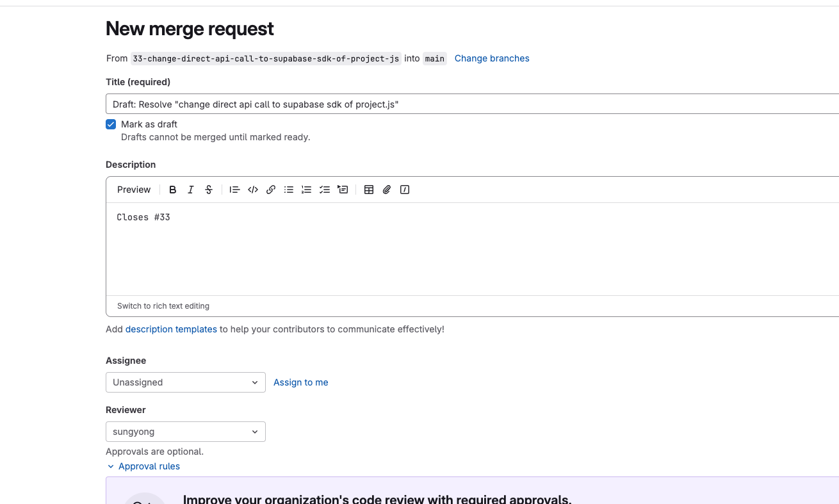Image resolution: width=839 pixels, height=504 pixels.
Task: Click the Change branches link
Action: pyautogui.click(x=492, y=58)
